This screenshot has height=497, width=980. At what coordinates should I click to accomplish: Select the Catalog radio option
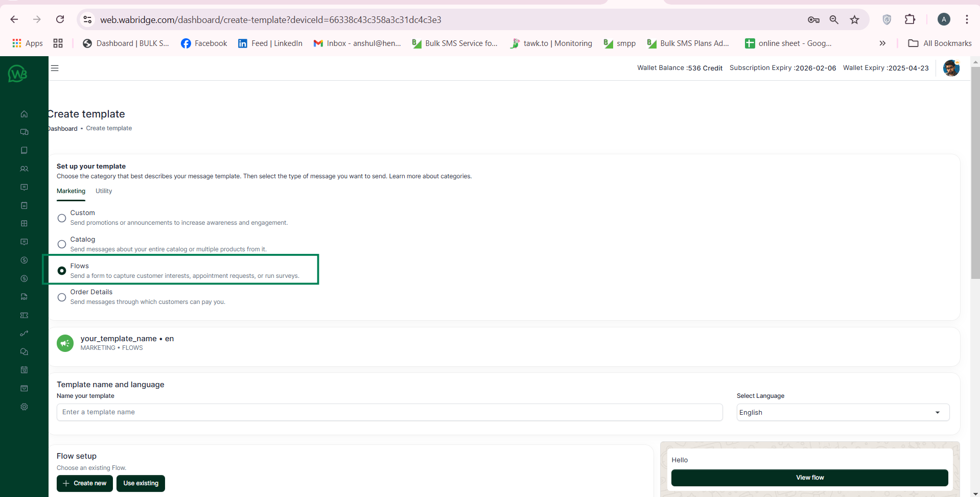pyautogui.click(x=62, y=244)
